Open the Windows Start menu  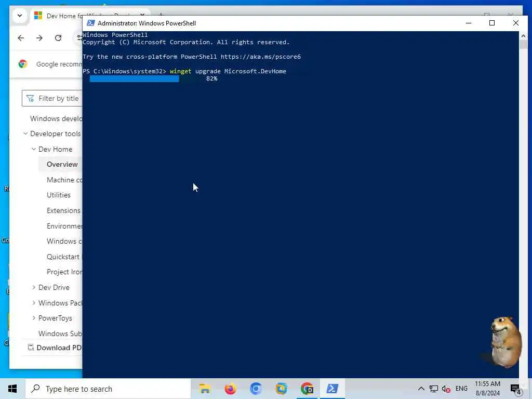(x=12, y=389)
